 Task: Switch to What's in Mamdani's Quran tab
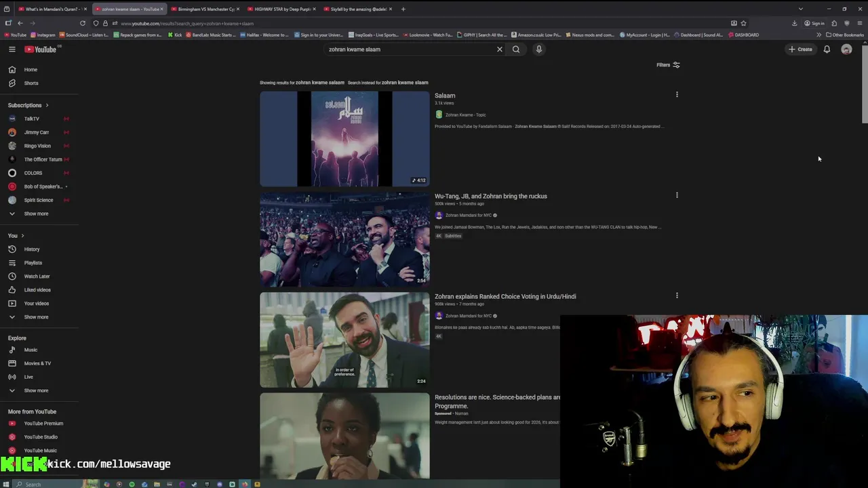(x=52, y=9)
